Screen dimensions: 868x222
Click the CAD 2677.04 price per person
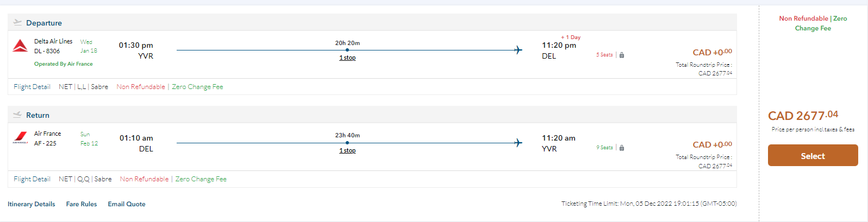tap(803, 116)
